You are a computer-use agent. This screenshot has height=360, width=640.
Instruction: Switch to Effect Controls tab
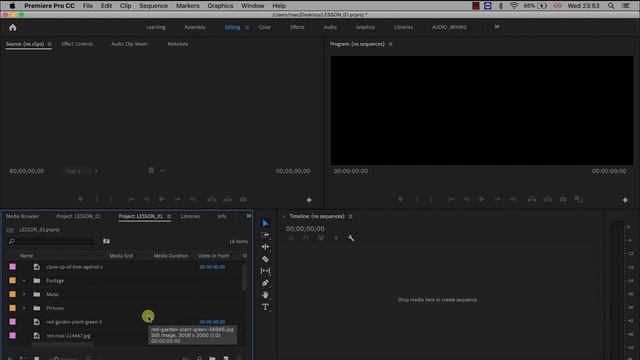pos(77,44)
